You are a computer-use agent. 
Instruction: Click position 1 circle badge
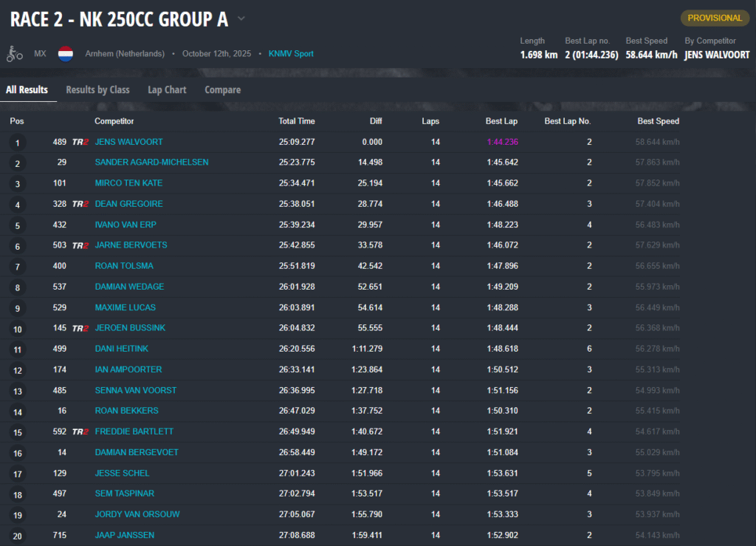[x=17, y=143]
